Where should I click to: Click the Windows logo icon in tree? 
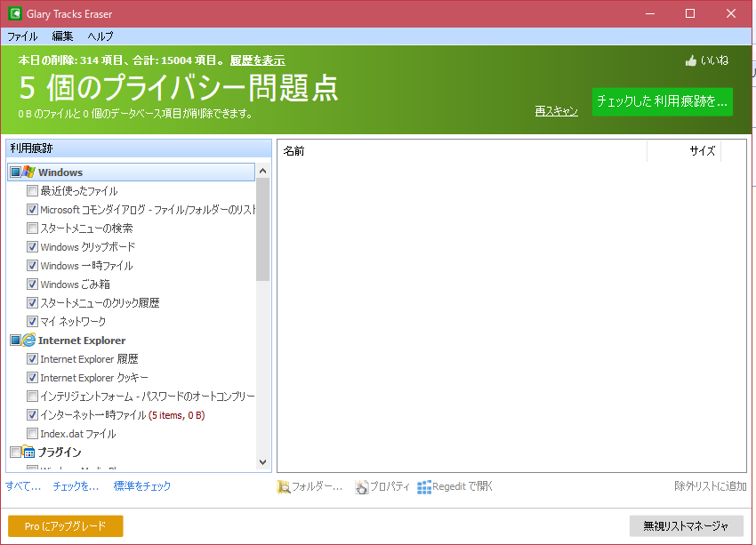[x=28, y=172]
